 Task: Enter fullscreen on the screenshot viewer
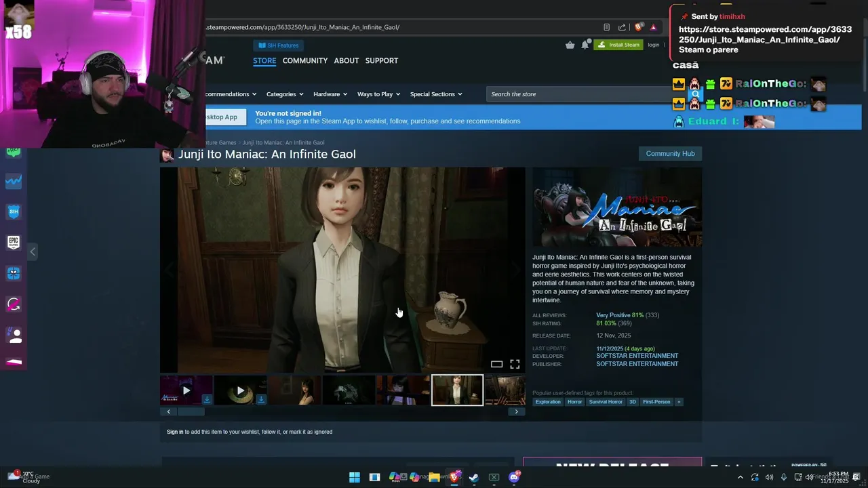coord(515,365)
